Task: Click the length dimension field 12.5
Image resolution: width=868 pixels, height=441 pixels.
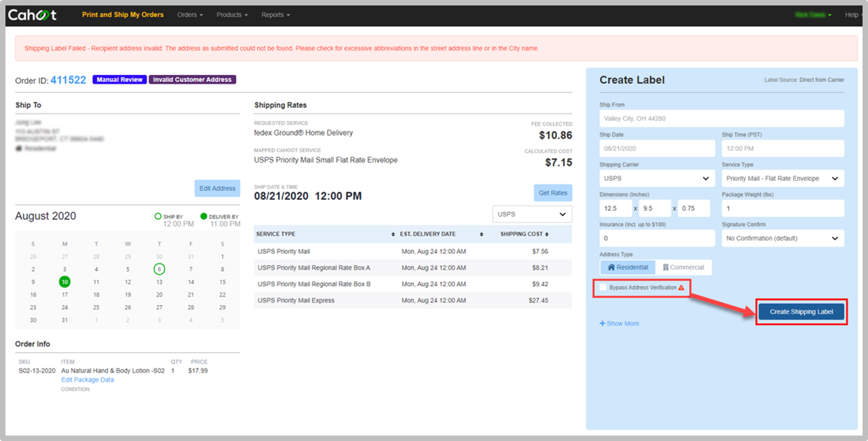Action: 616,208
